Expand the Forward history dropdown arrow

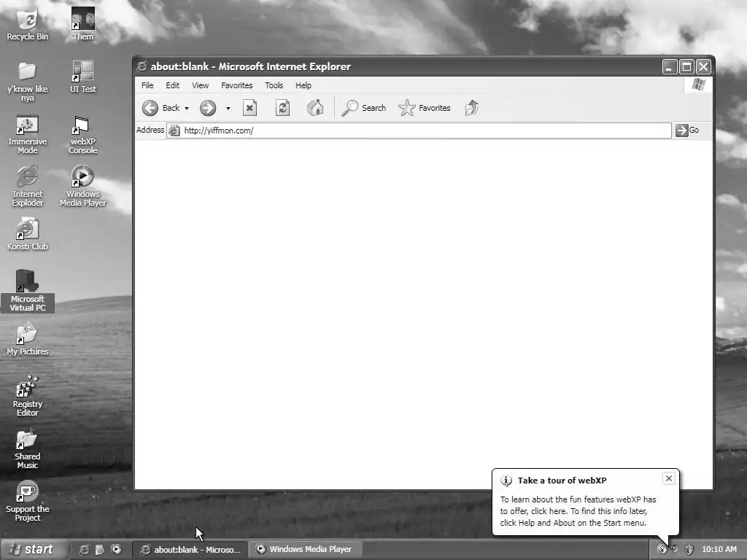228,109
